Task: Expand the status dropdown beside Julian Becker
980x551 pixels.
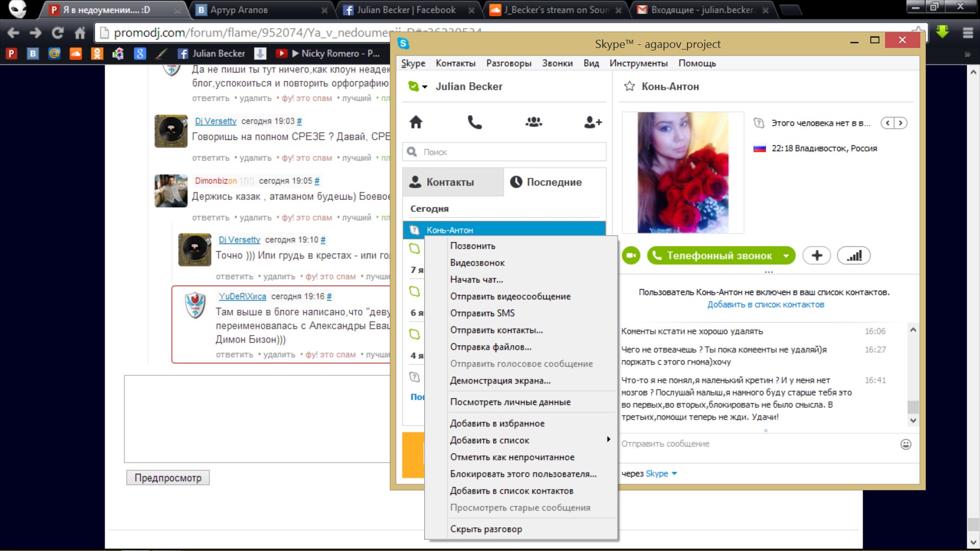Action: (x=424, y=87)
